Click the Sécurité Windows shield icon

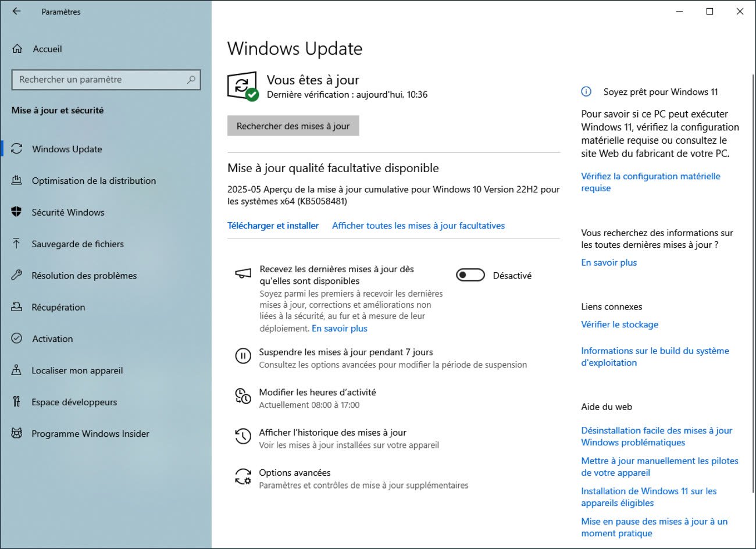tap(17, 212)
